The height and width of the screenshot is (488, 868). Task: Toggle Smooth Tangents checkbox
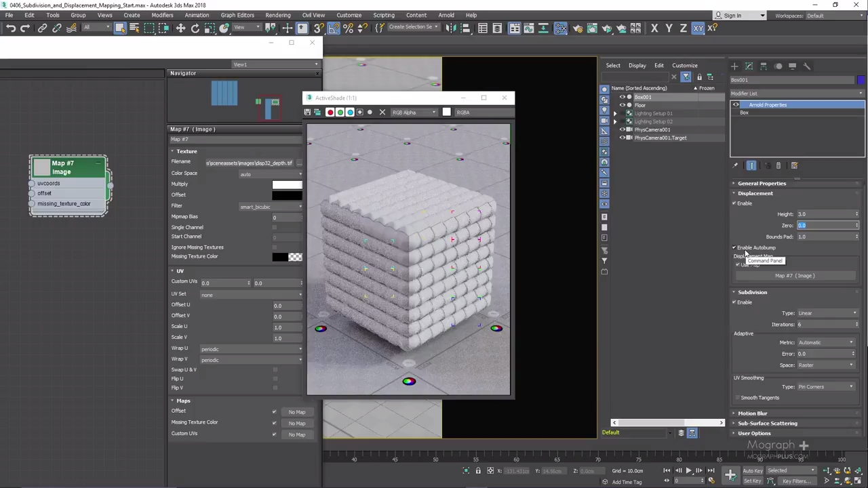tap(738, 398)
